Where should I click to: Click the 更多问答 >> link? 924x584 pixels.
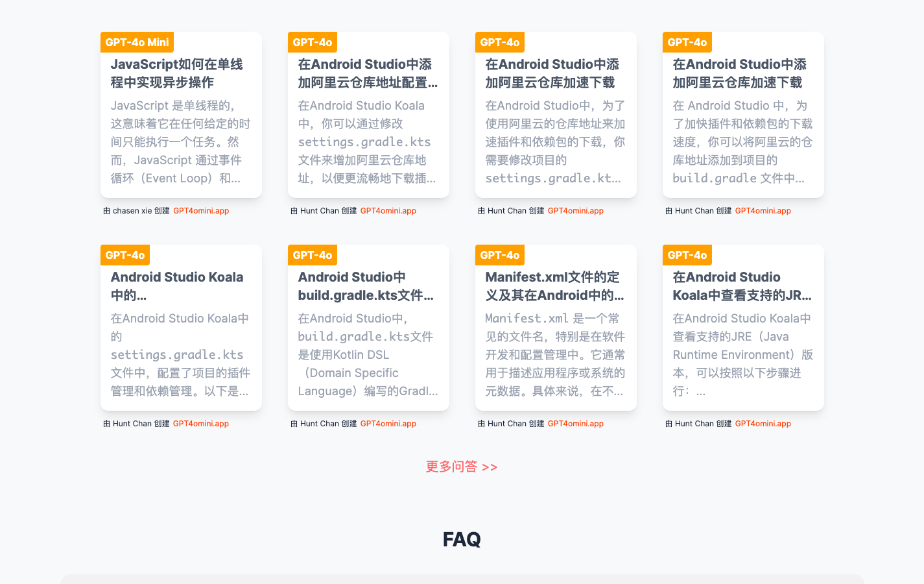click(x=462, y=467)
